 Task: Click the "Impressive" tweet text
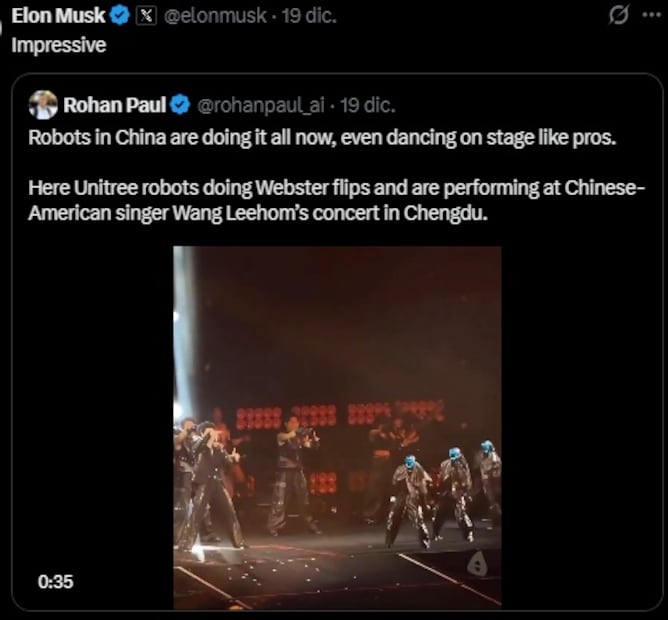[58, 46]
